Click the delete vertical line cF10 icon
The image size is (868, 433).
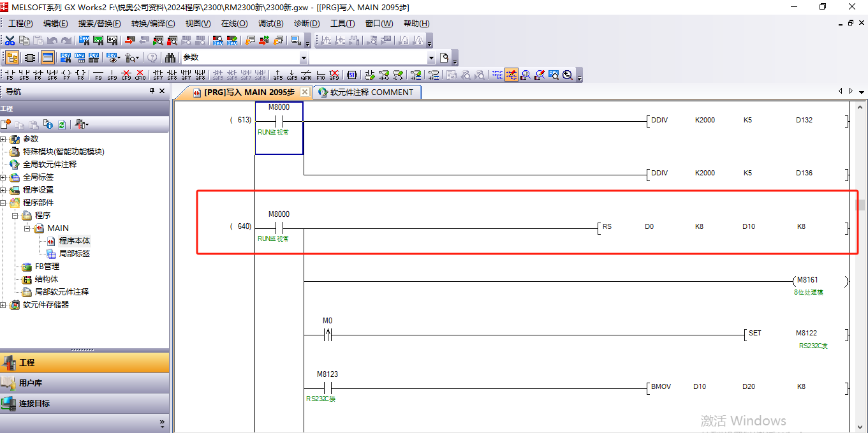140,75
